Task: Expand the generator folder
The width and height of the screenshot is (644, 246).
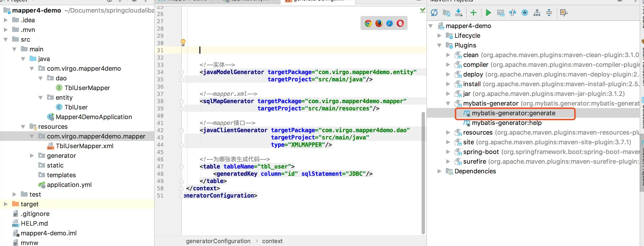Action: pyautogui.click(x=32, y=156)
